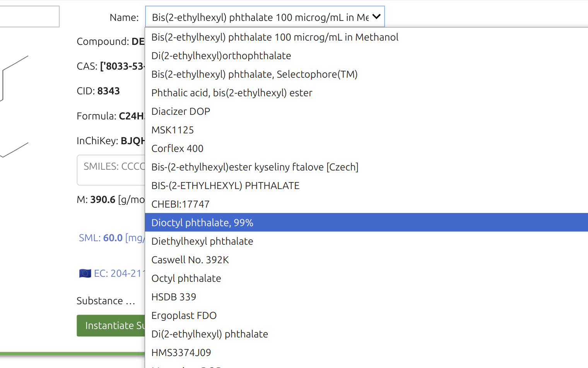Pick 'Di(2-ethylhexyl) phthalate' option
The height and width of the screenshot is (368, 588).
[x=366, y=334]
